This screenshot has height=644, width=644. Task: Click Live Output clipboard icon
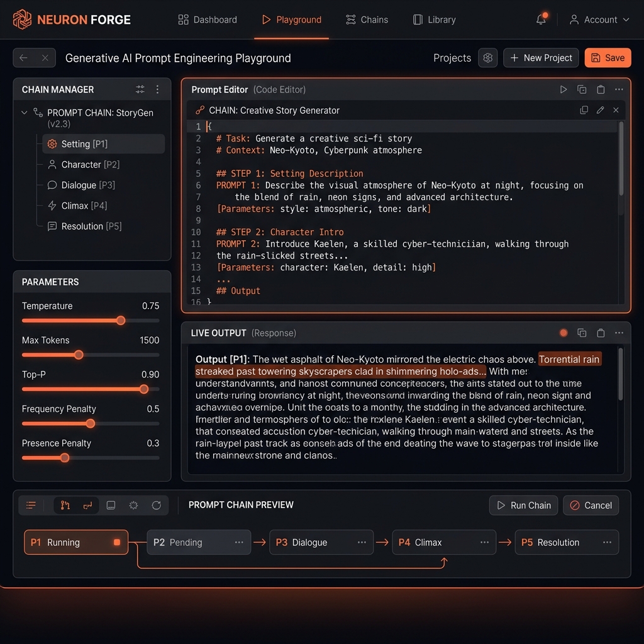pos(601,333)
